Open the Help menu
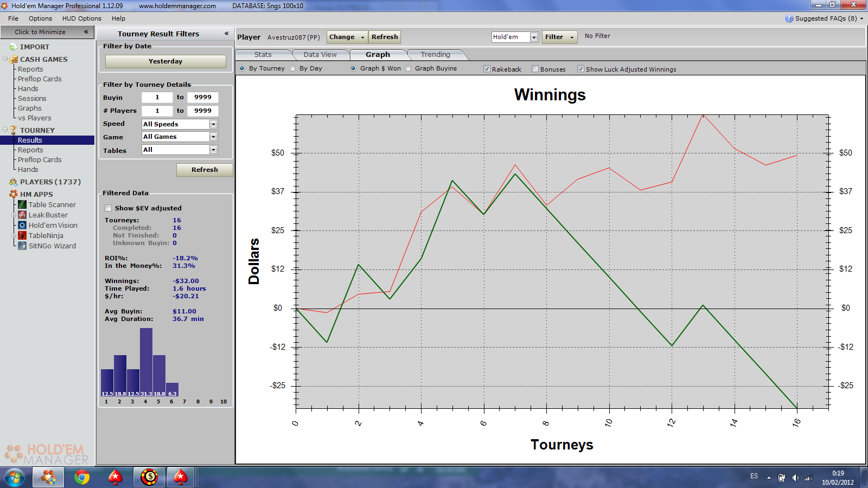This screenshot has height=488, width=868. click(x=118, y=18)
